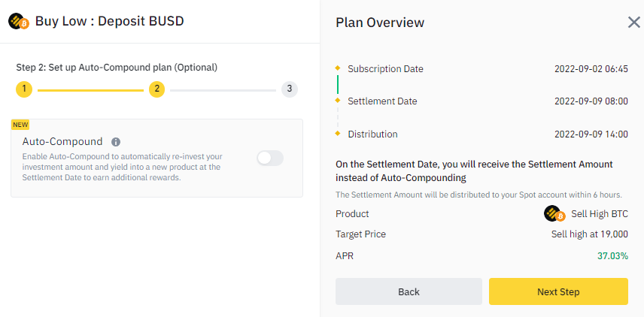Viewport: 644px width, 317px height.
Task: Close the Plan Overview panel
Action: [x=633, y=23]
